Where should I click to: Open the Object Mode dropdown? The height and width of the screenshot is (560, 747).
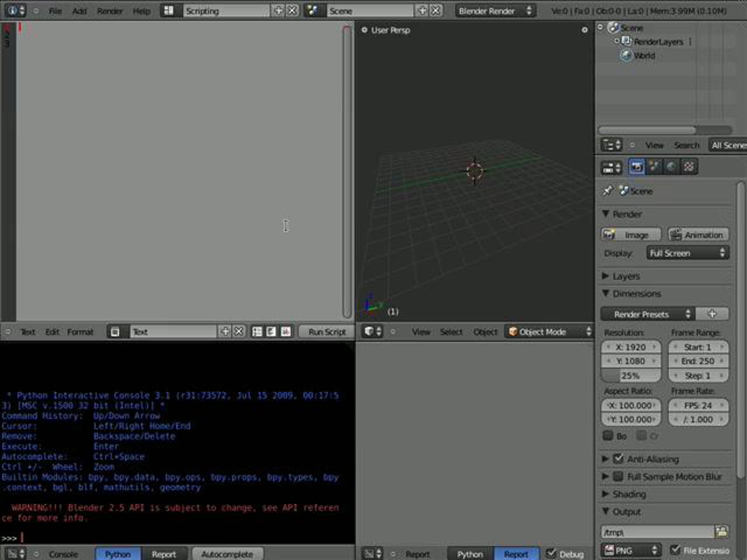pos(549,331)
